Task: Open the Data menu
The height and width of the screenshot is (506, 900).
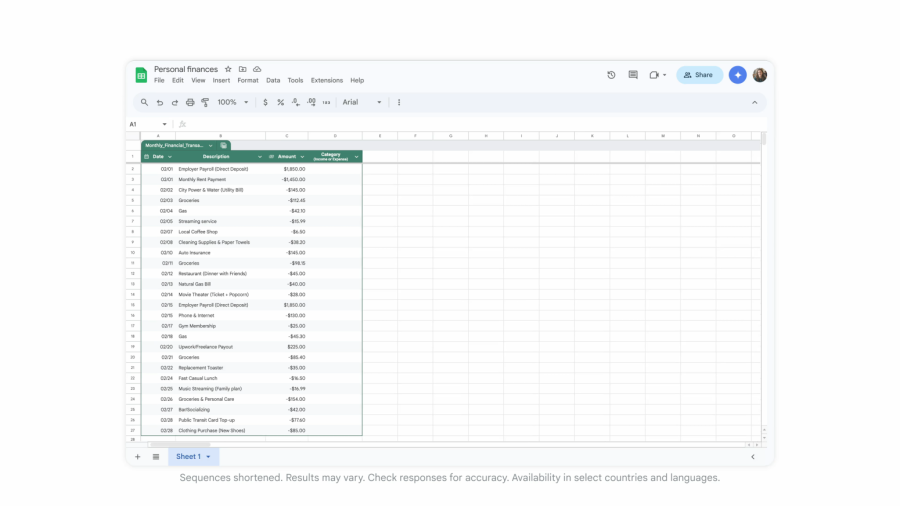Action: click(x=273, y=80)
